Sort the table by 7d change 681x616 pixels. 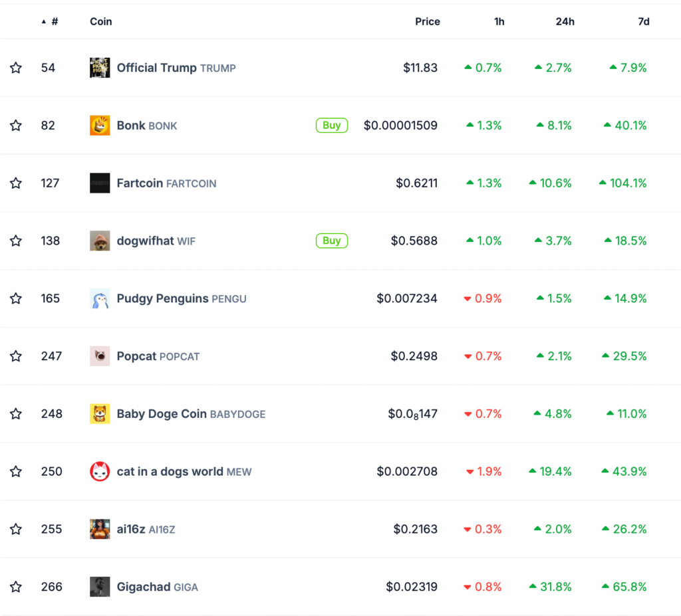[643, 21]
